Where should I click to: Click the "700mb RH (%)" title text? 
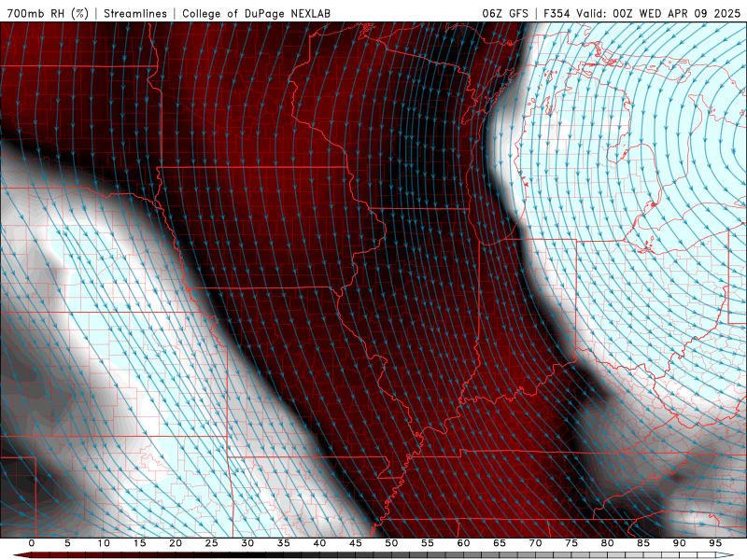pos(48,13)
